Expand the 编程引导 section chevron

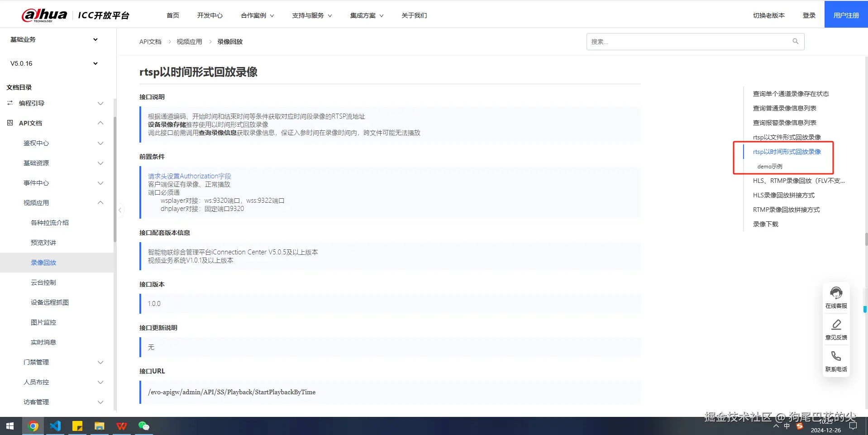(100, 103)
